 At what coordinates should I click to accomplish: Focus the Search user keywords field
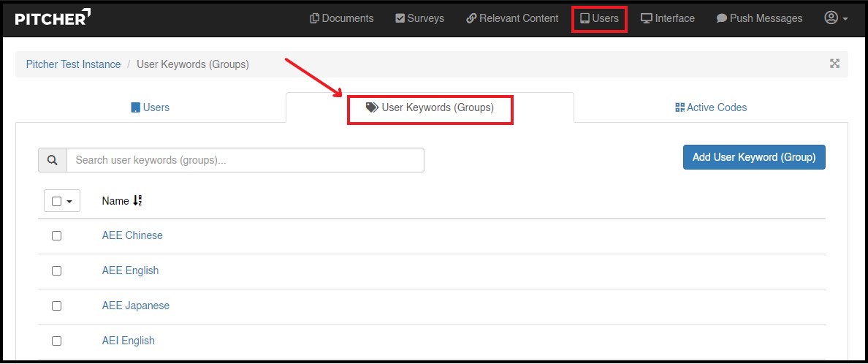tap(245, 160)
